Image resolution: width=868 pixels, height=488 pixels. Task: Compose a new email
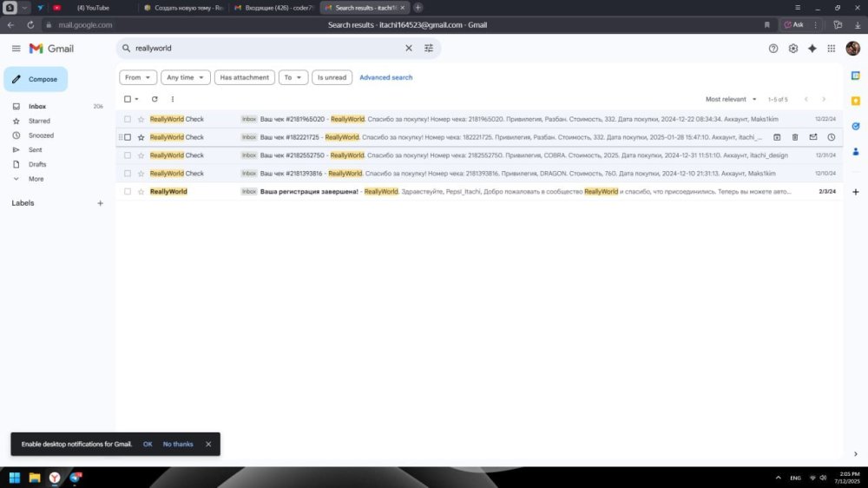click(x=36, y=79)
